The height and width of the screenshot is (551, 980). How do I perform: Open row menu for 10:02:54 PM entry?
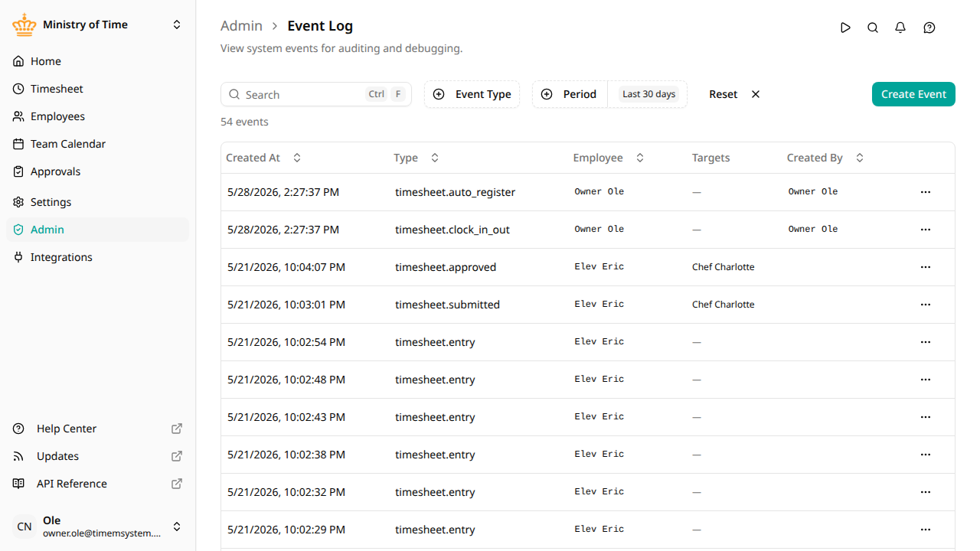coord(926,342)
